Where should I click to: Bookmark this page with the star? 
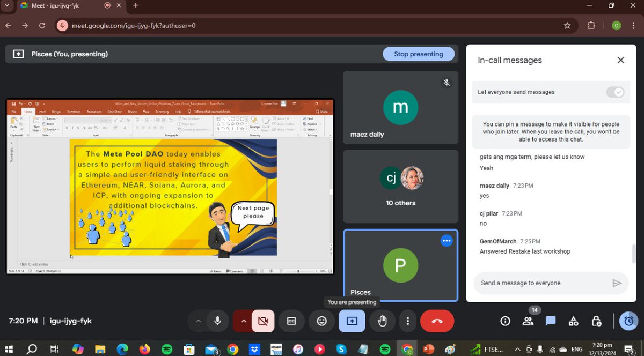(x=567, y=25)
